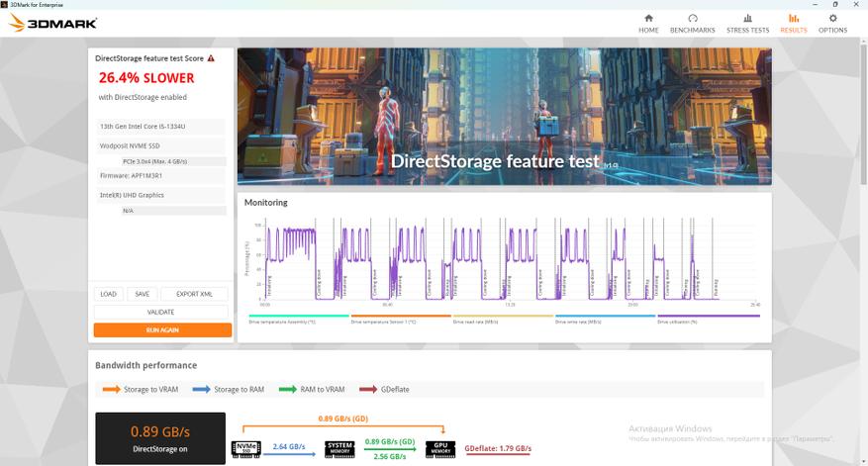The height and width of the screenshot is (466, 868).
Task: Switch to STRESS TESTS tab
Action: point(747,24)
